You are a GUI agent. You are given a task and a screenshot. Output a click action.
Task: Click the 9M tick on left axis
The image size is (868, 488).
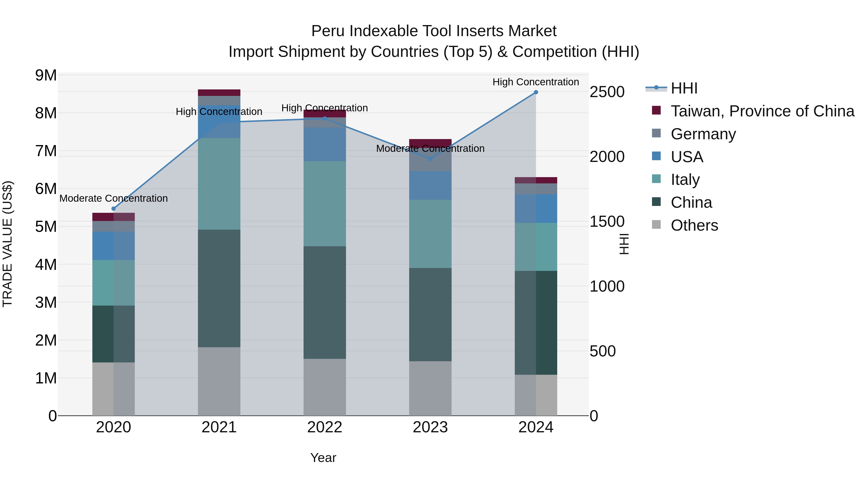pyautogui.click(x=46, y=75)
